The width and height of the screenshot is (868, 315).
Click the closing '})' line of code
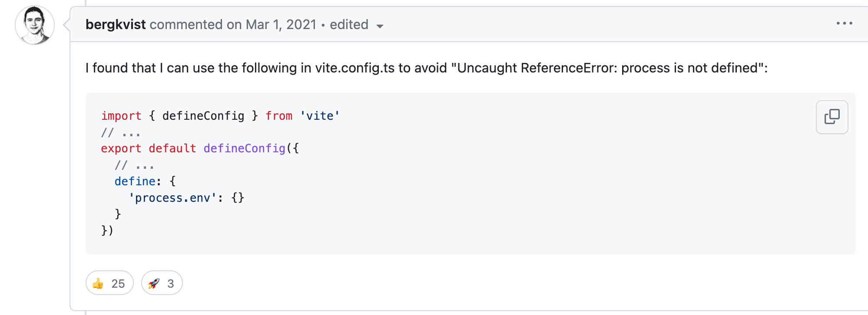click(107, 230)
